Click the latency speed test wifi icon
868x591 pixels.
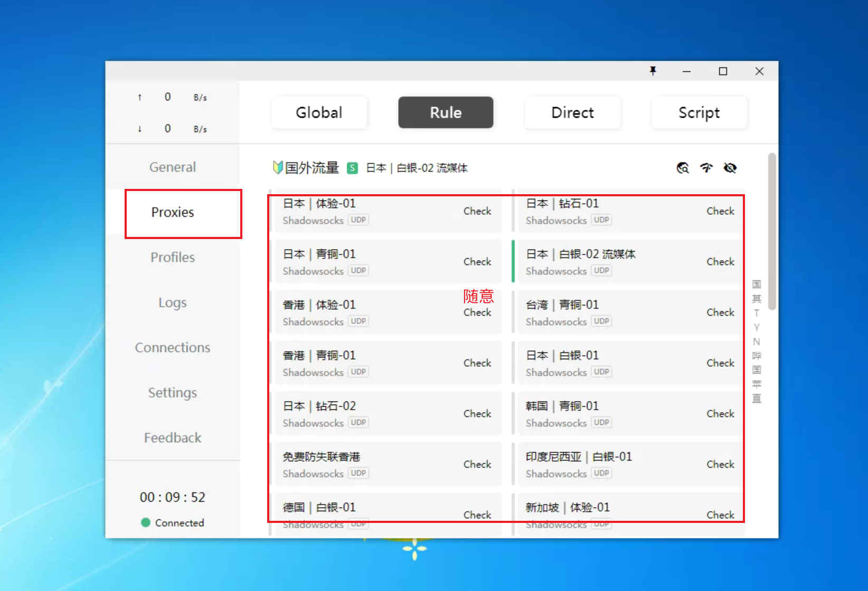click(706, 168)
